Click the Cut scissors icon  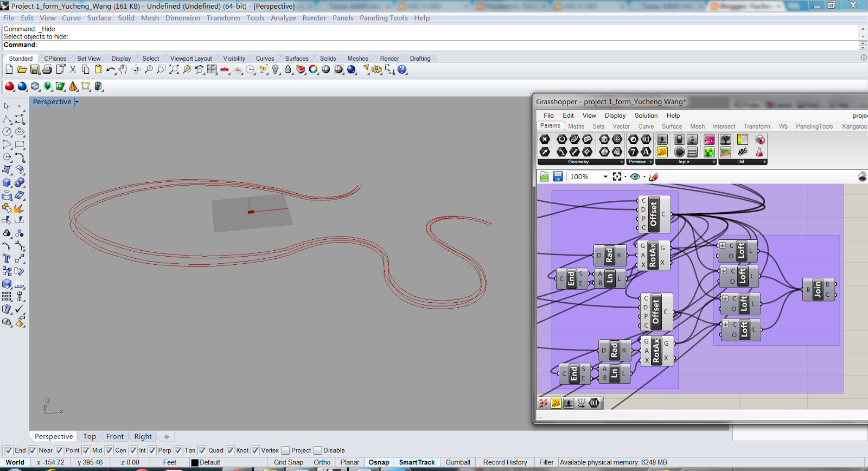click(x=73, y=69)
